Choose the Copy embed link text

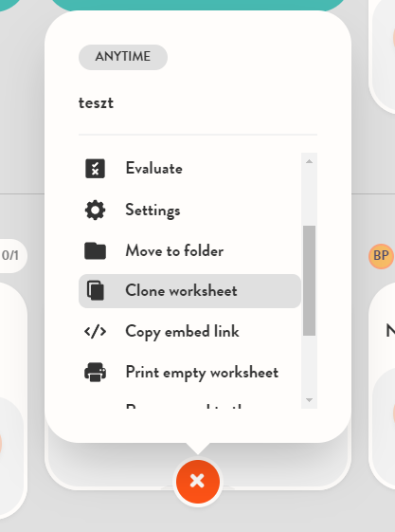pos(182,332)
